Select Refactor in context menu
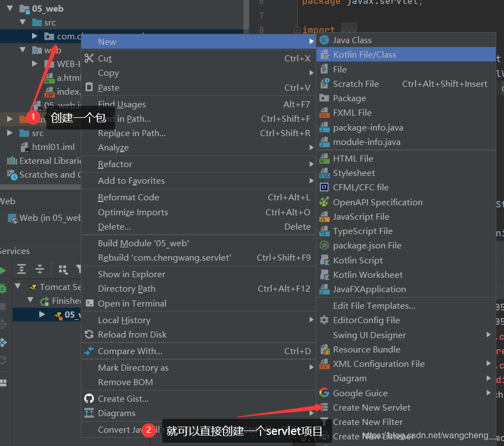The height and width of the screenshot is (446, 504). [x=198, y=164]
